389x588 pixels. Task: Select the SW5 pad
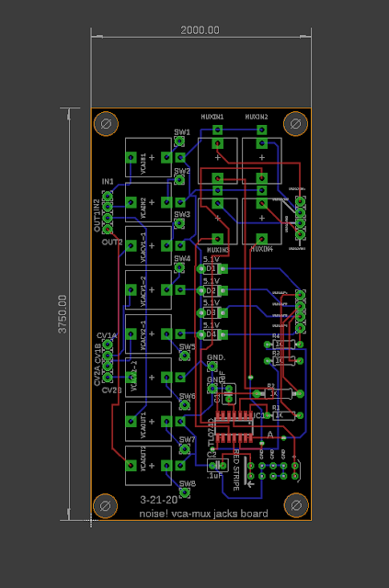pyautogui.click(x=184, y=356)
